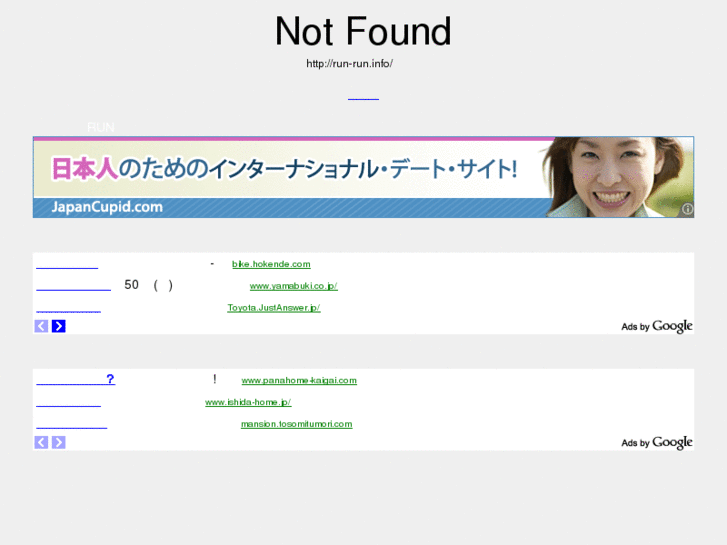Open ad title link beside www.yamabuki.co.jp
Image resolution: width=727 pixels, height=545 pixels.
click(74, 287)
